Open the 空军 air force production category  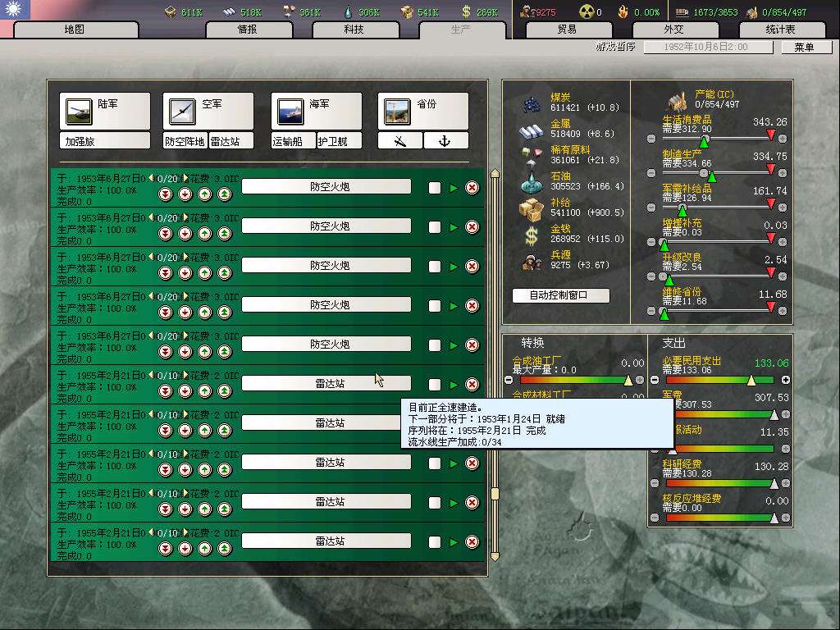[x=208, y=111]
